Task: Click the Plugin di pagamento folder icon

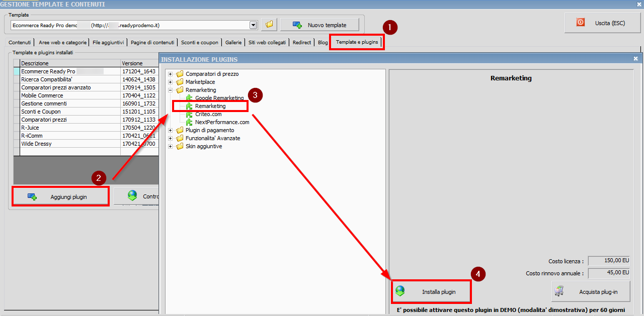Action: 180,130
